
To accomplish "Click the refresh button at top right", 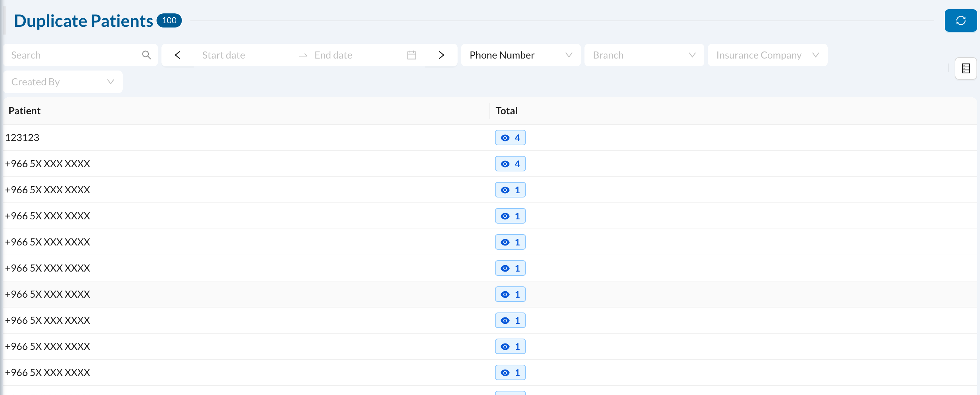I will pos(960,20).
